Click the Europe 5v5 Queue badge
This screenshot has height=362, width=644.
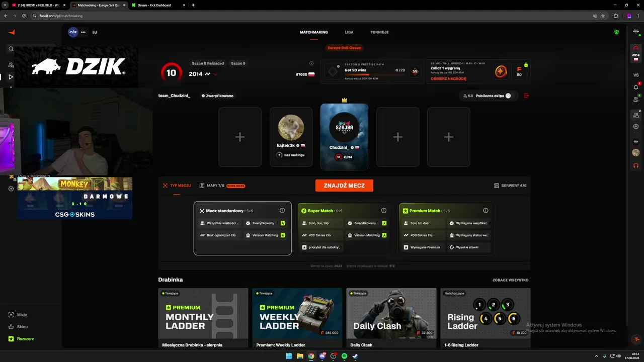click(x=344, y=48)
